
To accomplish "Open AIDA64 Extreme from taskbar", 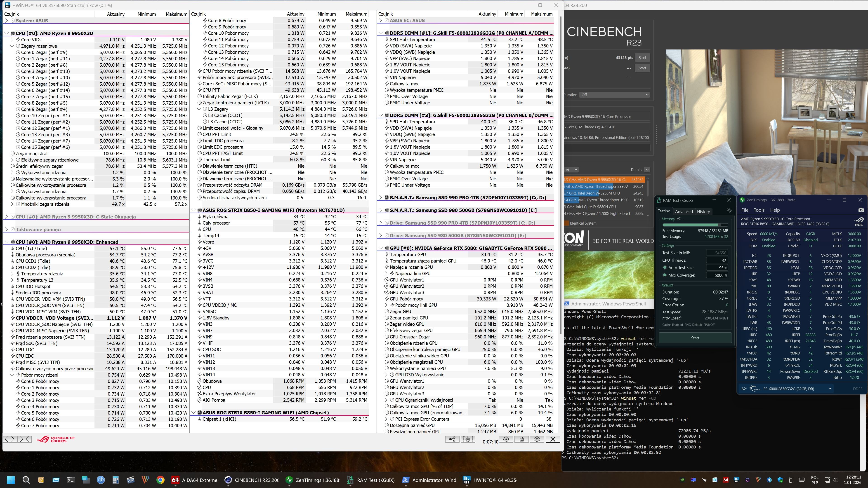I will coord(194,480).
